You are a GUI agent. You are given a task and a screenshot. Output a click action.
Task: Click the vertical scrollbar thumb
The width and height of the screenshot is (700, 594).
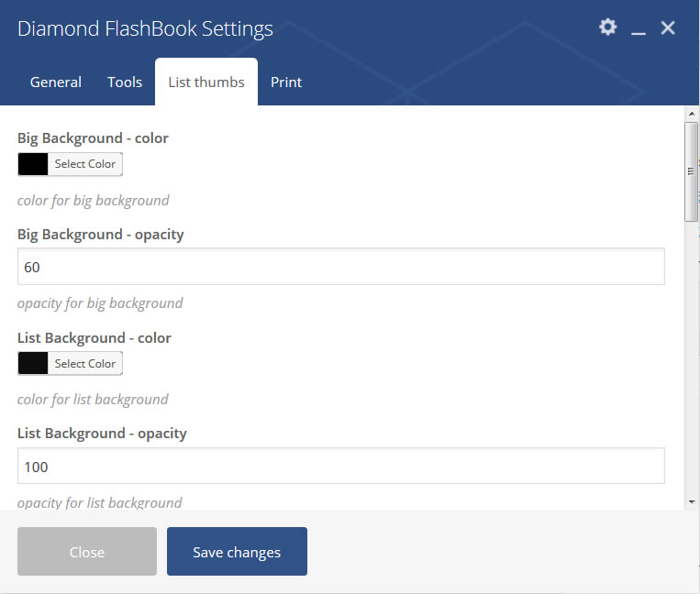click(x=692, y=171)
